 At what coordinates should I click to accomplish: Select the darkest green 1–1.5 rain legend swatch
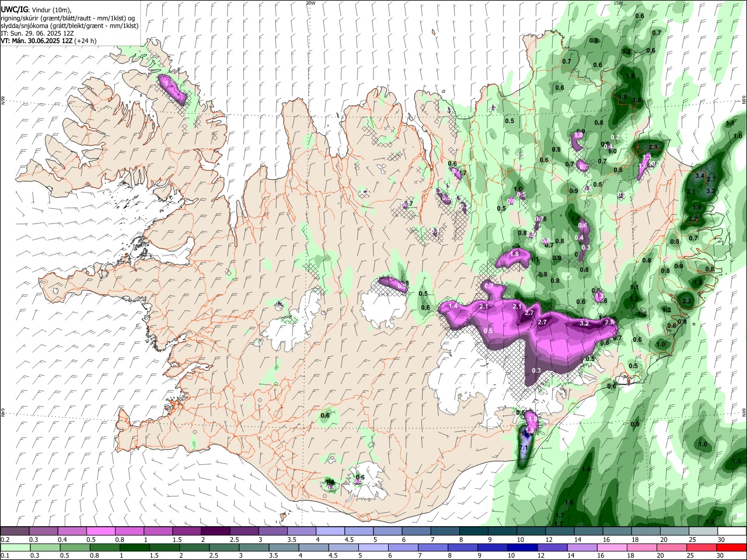click(135, 548)
